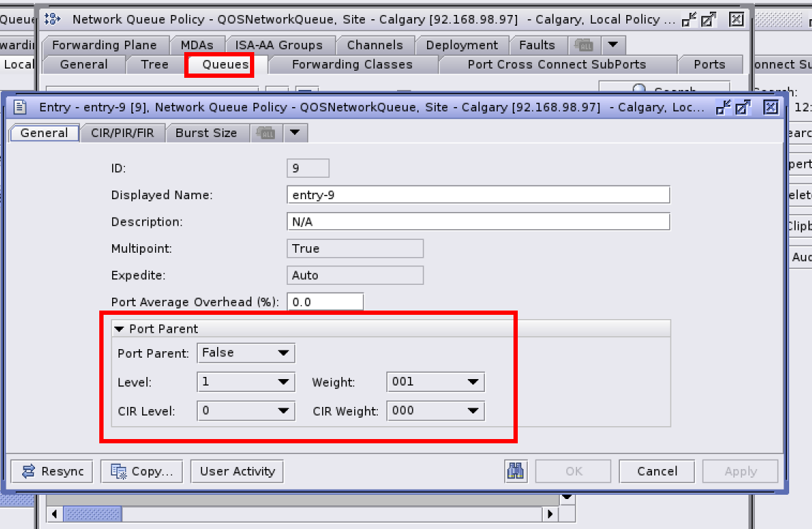Click the horizontal scrollbar thumb
Image resolution: width=812 pixels, height=529 pixels.
point(93,514)
